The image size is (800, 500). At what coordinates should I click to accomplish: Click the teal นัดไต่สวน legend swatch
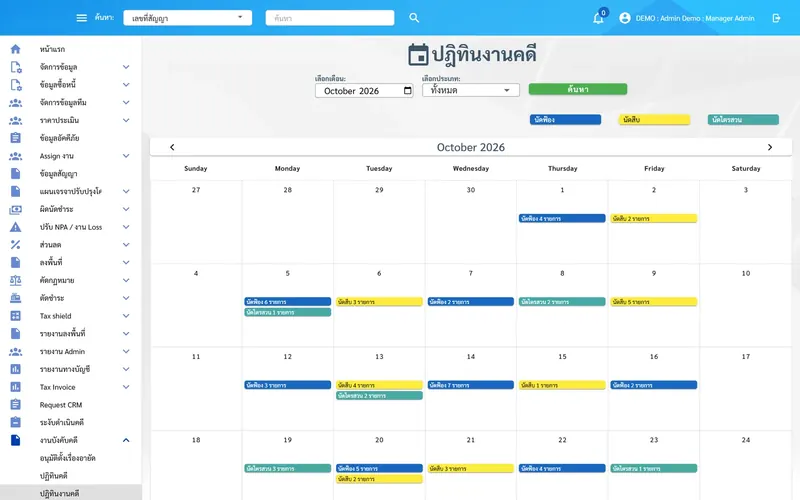[x=743, y=120]
